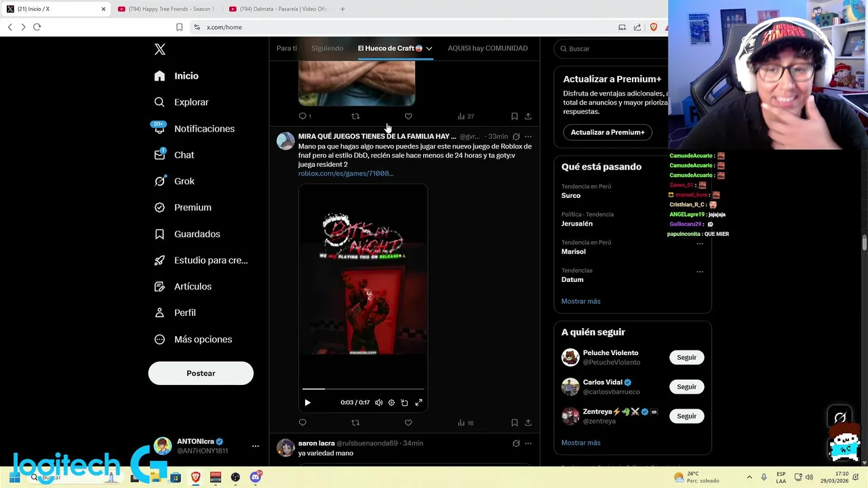Image resolution: width=868 pixels, height=488 pixels.
Task: Share the top post with 27 views
Action: point(528,117)
